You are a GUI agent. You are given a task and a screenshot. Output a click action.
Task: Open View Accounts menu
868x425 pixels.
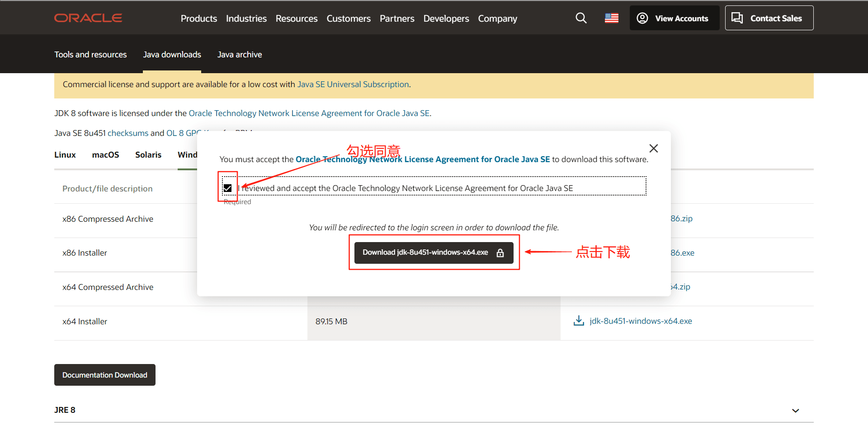point(674,18)
